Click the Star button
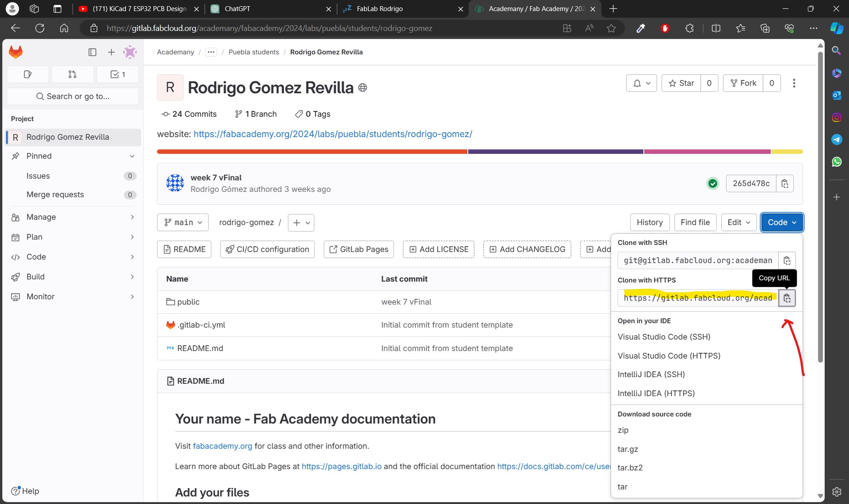 (x=681, y=83)
